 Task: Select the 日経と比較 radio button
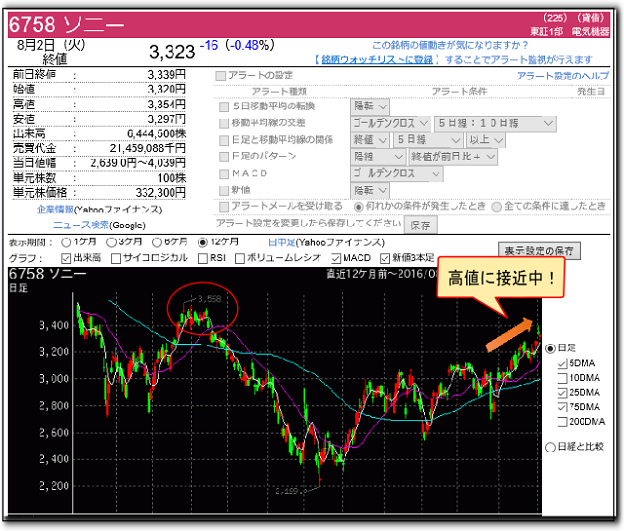[550, 447]
